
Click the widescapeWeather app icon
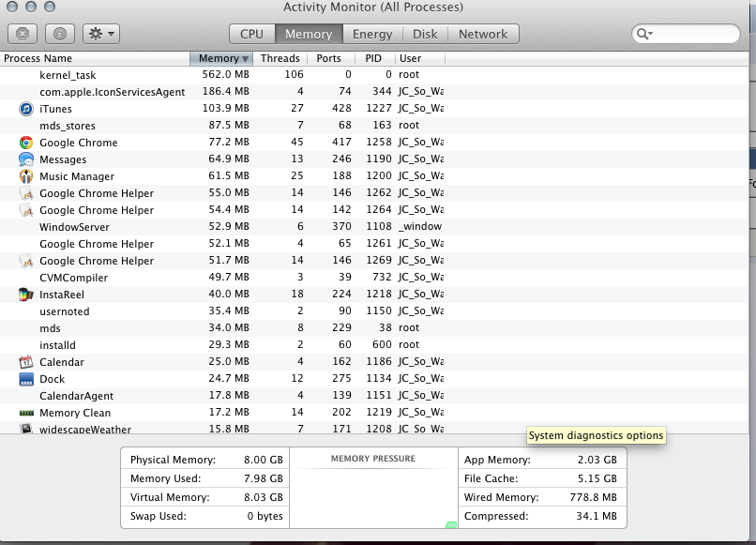26,429
